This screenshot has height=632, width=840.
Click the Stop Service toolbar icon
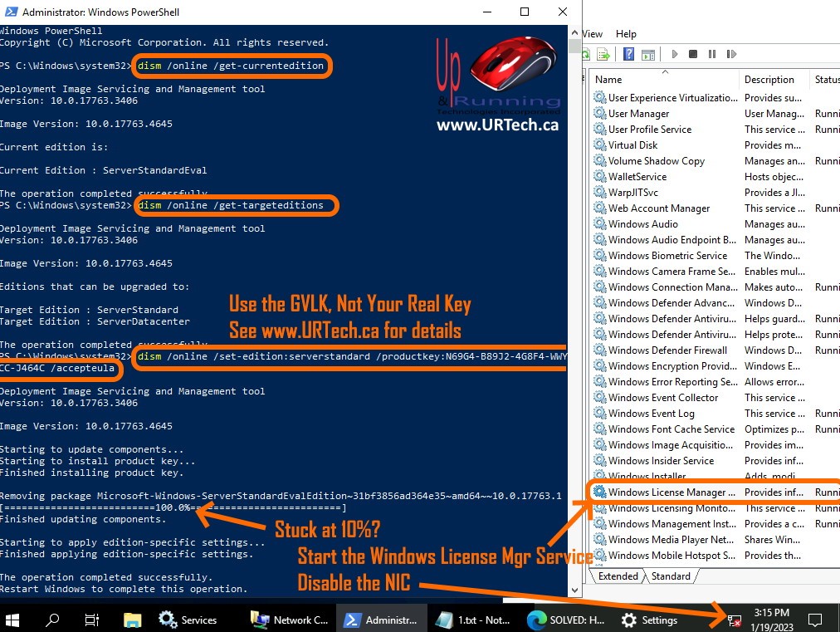click(693, 54)
